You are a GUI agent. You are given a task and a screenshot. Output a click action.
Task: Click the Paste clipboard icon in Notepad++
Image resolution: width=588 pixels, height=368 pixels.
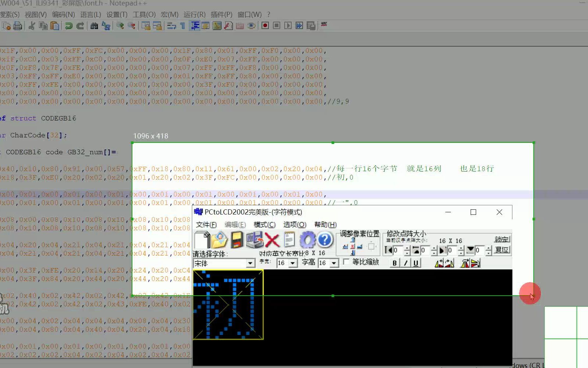point(55,26)
